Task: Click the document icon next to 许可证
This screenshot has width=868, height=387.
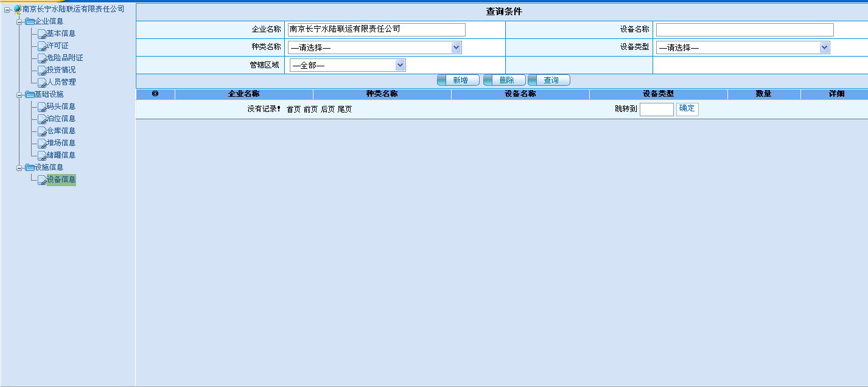Action: click(41, 46)
